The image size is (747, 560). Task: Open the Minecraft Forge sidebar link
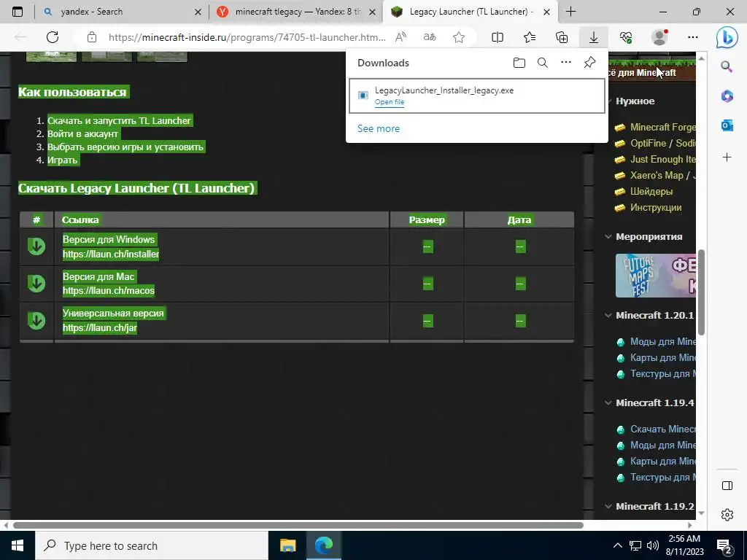[x=662, y=127]
